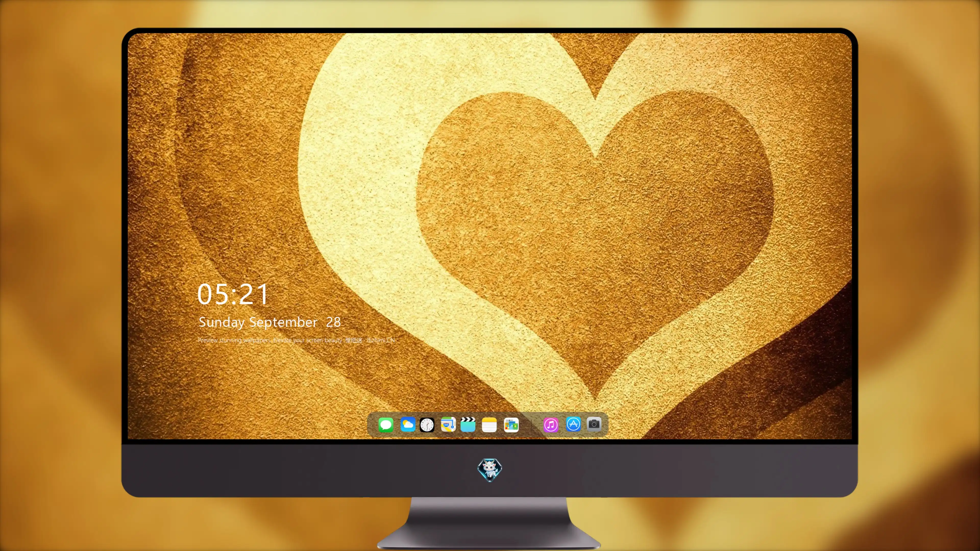Launch the Clock app from the dock

[x=427, y=425]
